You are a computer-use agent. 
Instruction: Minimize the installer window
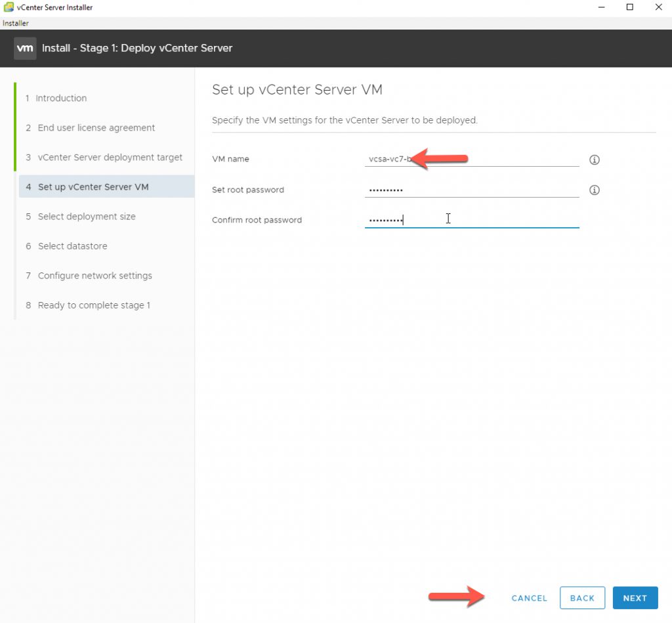[601, 7]
